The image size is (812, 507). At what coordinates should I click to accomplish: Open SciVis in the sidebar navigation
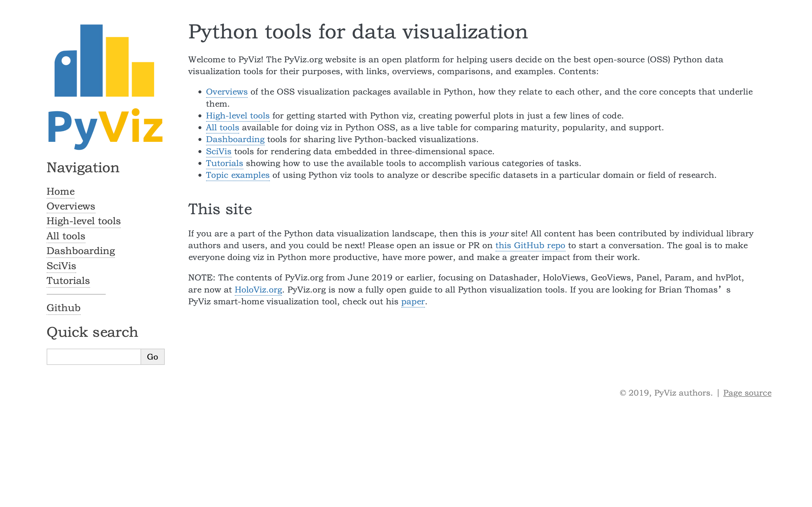(x=61, y=266)
